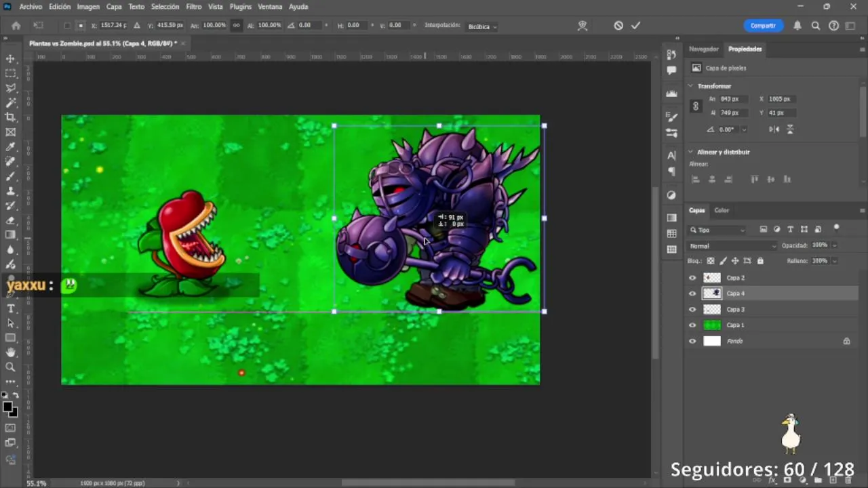Select the Frame tool

click(x=10, y=132)
